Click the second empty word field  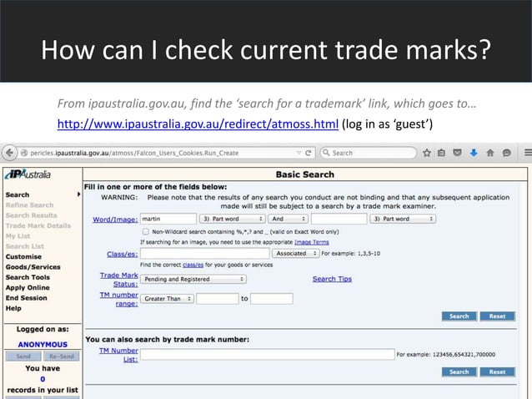point(339,219)
